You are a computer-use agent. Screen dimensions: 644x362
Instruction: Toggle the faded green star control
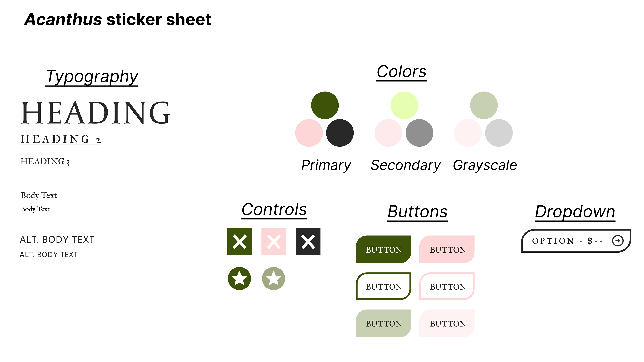pyautogui.click(x=274, y=279)
